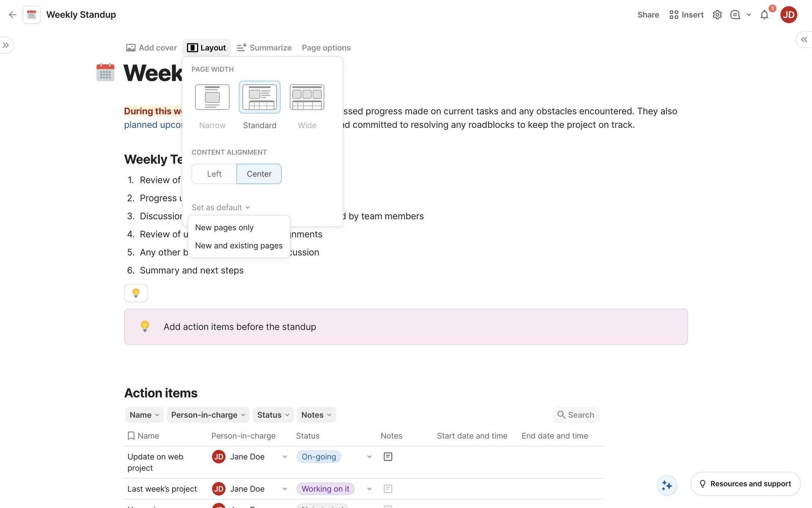Image resolution: width=812 pixels, height=508 pixels.
Task: Open the On-going status dropdown arrow
Action: pos(369,457)
